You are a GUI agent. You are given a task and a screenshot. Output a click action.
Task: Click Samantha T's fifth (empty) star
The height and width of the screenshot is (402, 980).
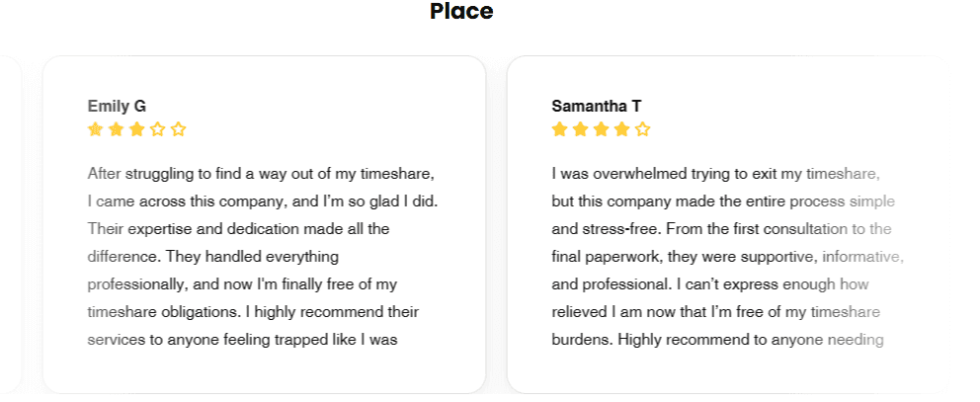pyautogui.click(x=643, y=129)
